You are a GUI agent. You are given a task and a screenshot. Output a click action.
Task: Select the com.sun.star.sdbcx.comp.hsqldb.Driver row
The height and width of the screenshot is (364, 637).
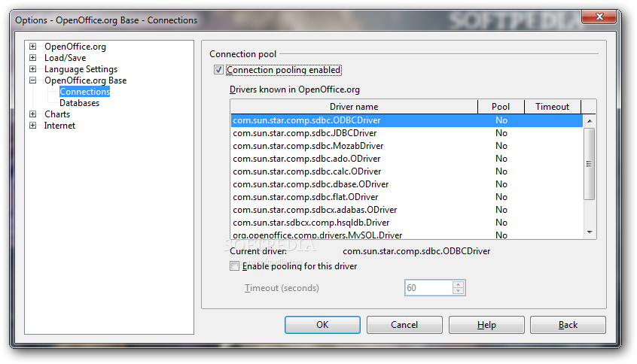(x=407, y=223)
